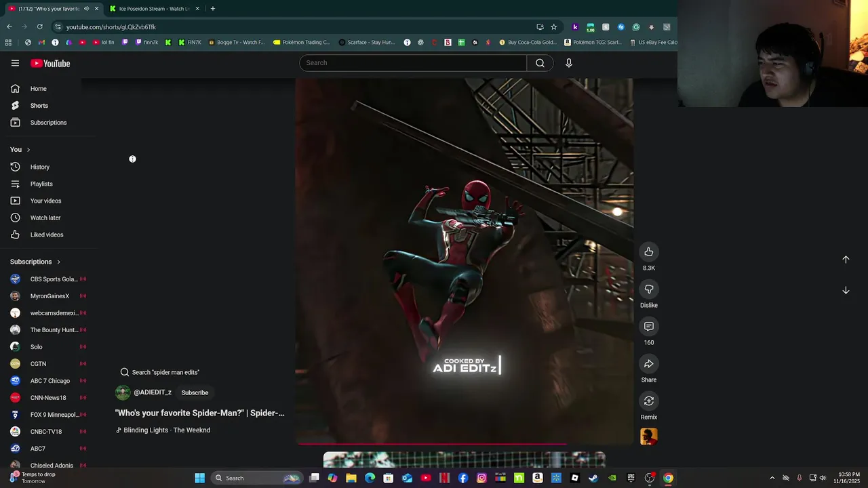Click the YouTube search input field
This screenshot has height=488, width=868.
pos(413,63)
